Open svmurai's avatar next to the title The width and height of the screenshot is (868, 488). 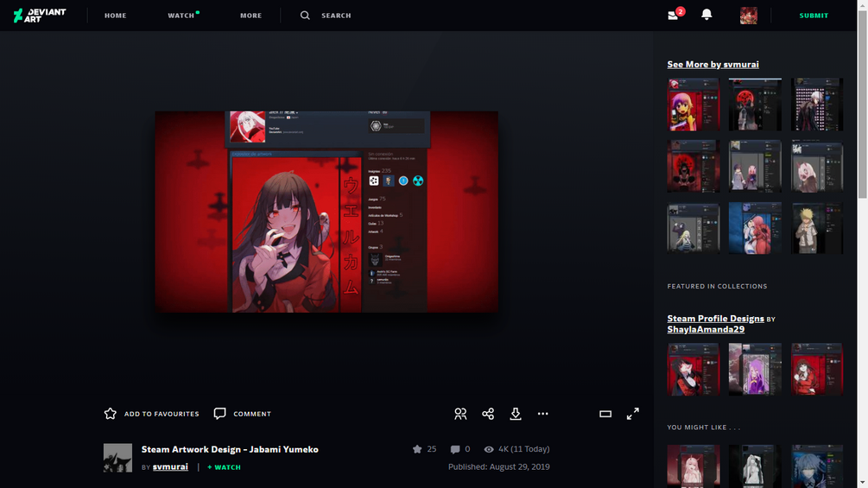(x=118, y=458)
